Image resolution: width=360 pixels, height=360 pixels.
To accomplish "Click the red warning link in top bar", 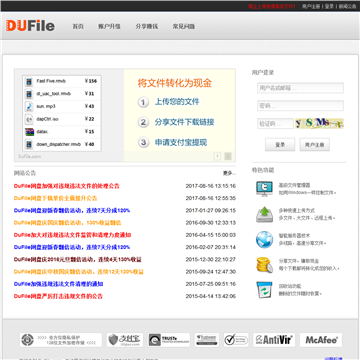I will (272, 6).
